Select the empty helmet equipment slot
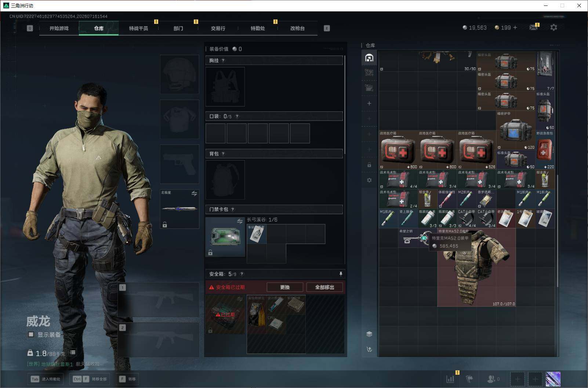Screen dimensions: 588x388 pos(179,74)
